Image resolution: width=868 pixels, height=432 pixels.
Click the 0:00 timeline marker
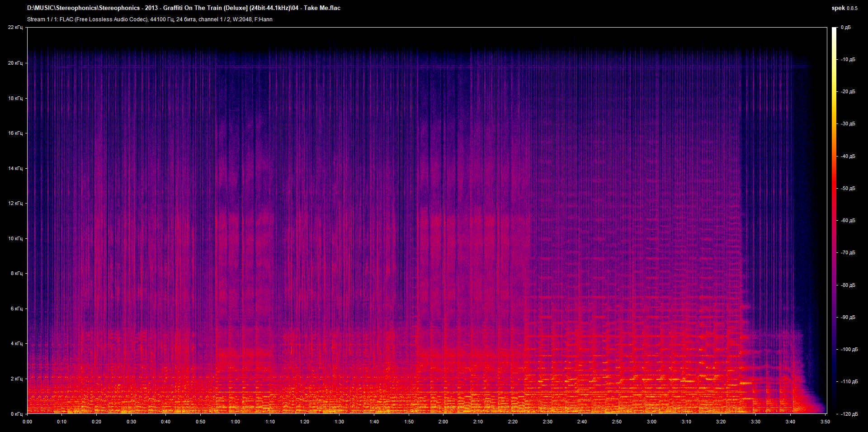click(x=28, y=422)
